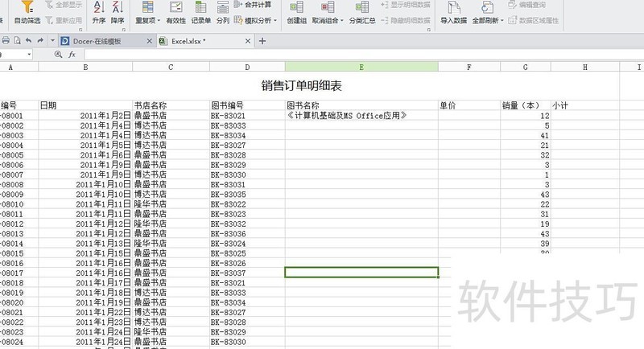644x349 pixels.
Task: Click 日期 header cell
Action: click(x=85, y=105)
